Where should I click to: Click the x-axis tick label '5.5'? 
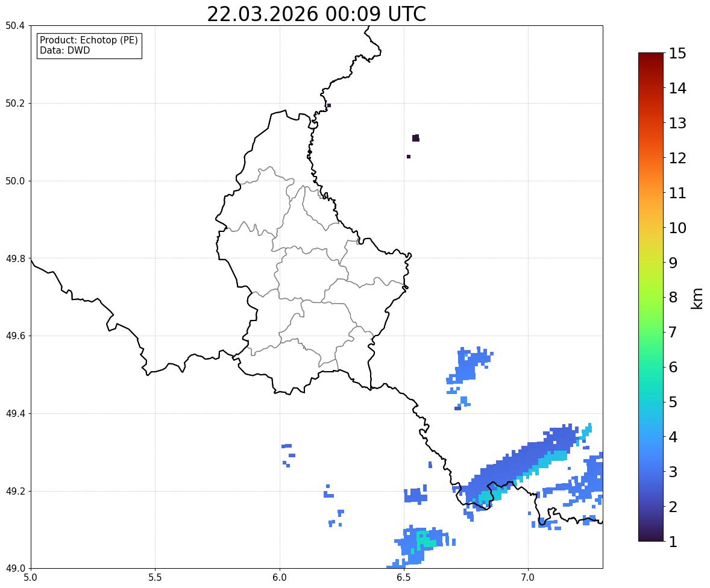[x=155, y=578]
